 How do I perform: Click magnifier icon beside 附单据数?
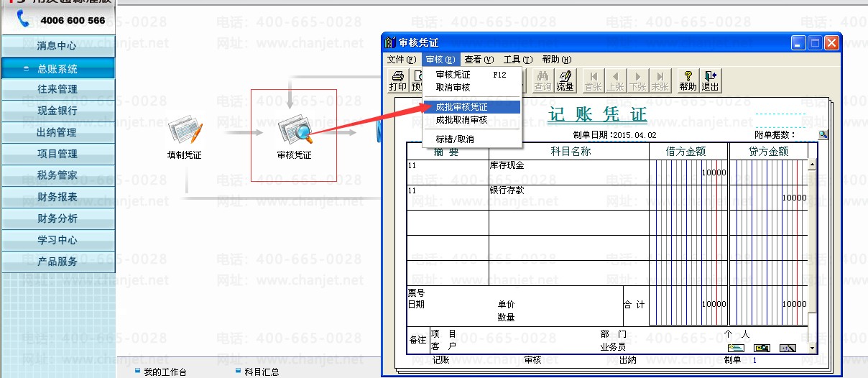pyautogui.click(x=823, y=134)
